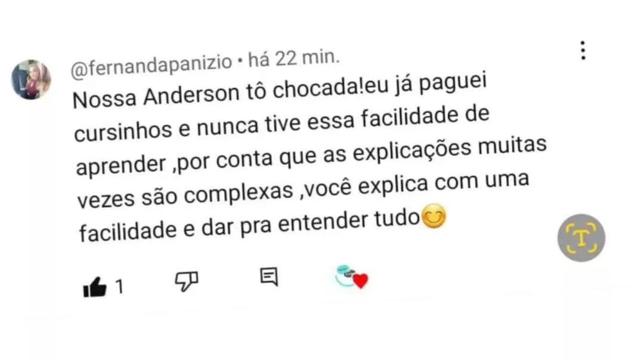Click the red heart on the badge
This screenshot has width=644, height=360.
tap(361, 281)
